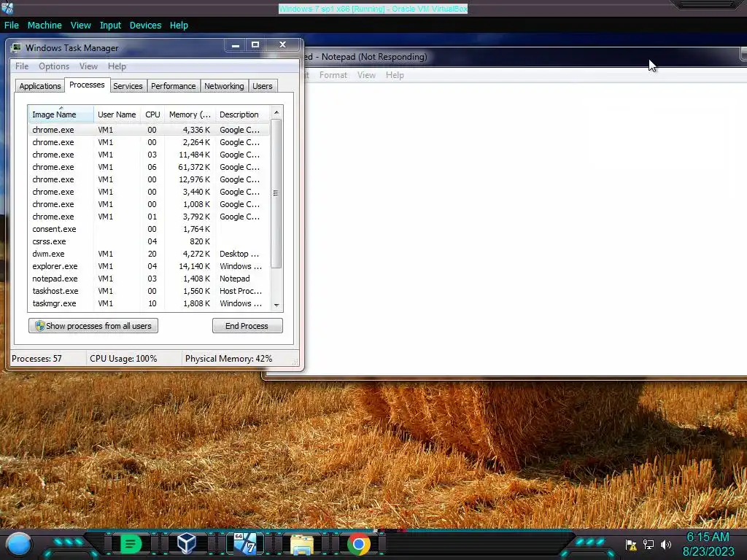Close the Windows Task Manager window

point(282,44)
